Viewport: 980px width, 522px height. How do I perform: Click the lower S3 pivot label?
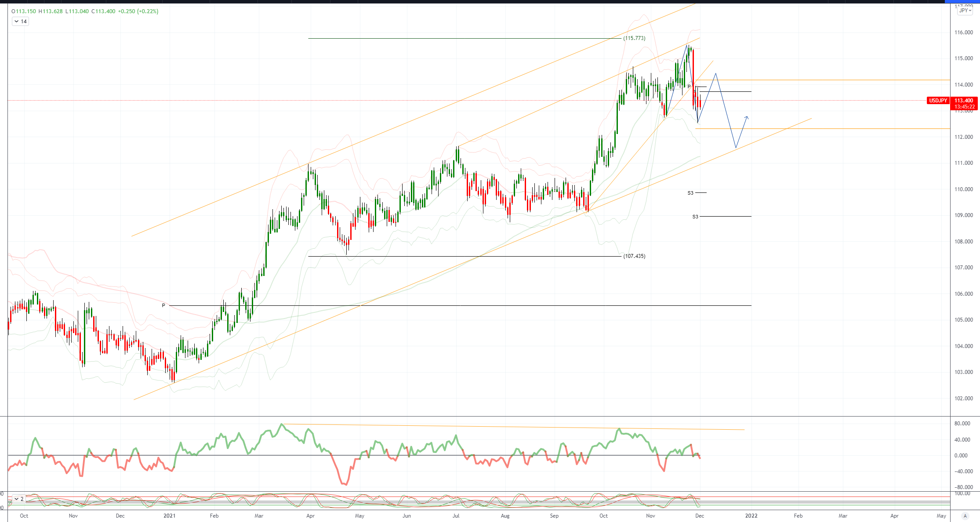pos(695,217)
